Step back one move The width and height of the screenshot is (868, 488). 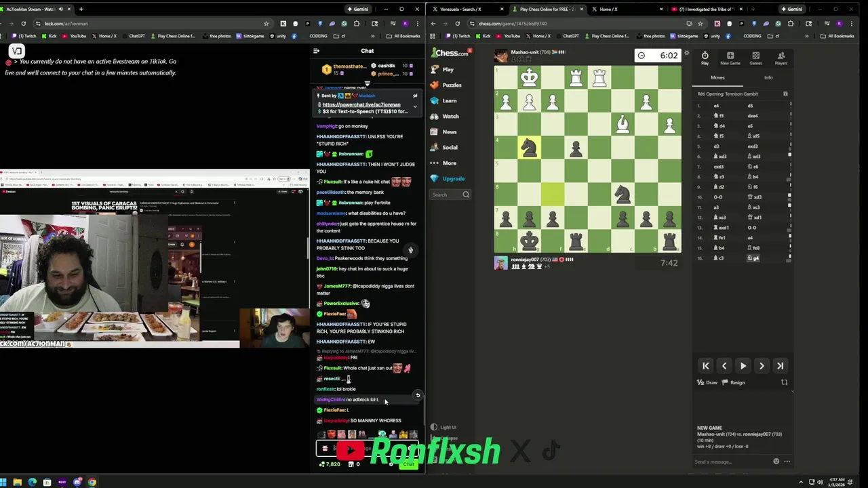click(724, 365)
